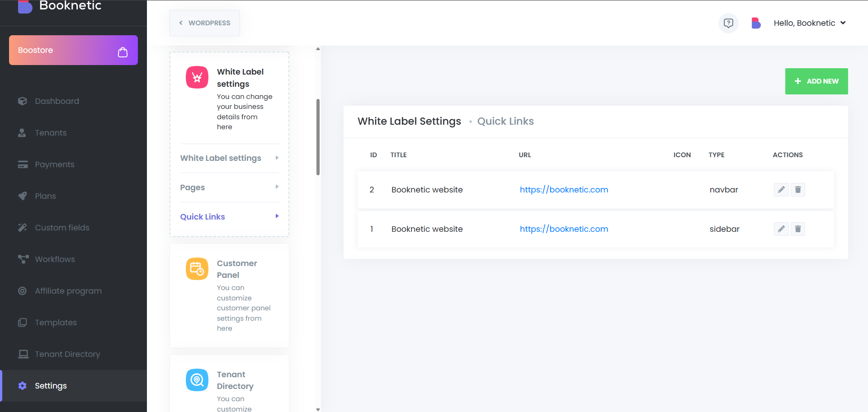Click the Payments card icon
The height and width of the screenshot is (412, 868).
pos(23,164)
